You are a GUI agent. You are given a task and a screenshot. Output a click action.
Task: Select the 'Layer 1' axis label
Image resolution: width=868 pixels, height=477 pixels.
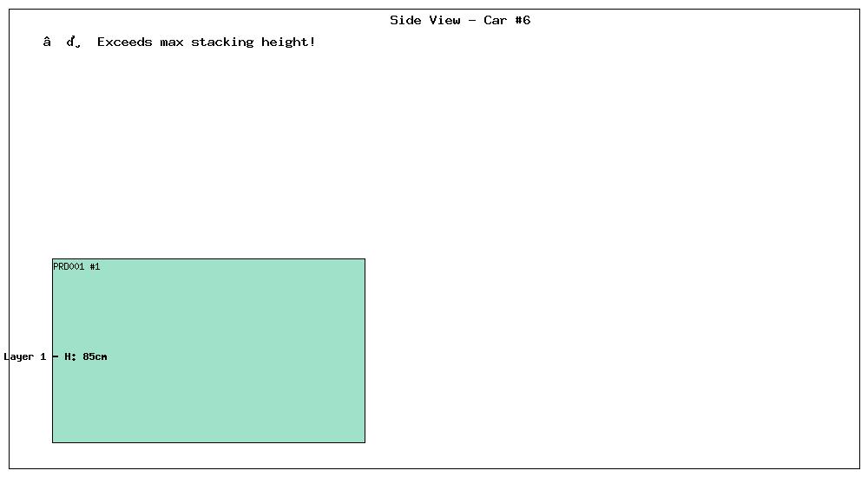click(25, 357)
